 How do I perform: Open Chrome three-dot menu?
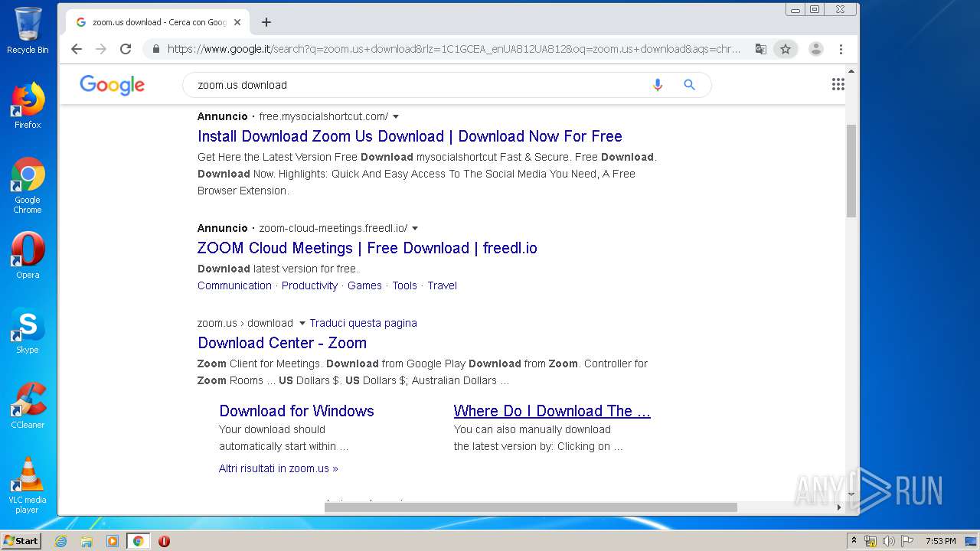[x=841, y=49]
